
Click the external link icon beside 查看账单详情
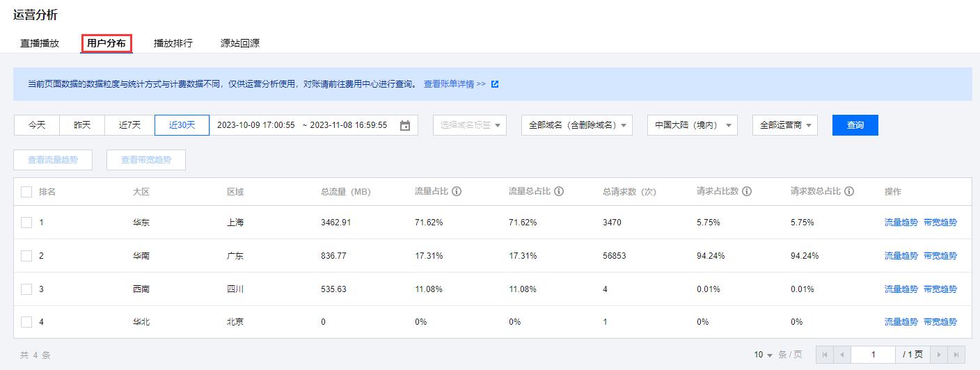point(495,84)
